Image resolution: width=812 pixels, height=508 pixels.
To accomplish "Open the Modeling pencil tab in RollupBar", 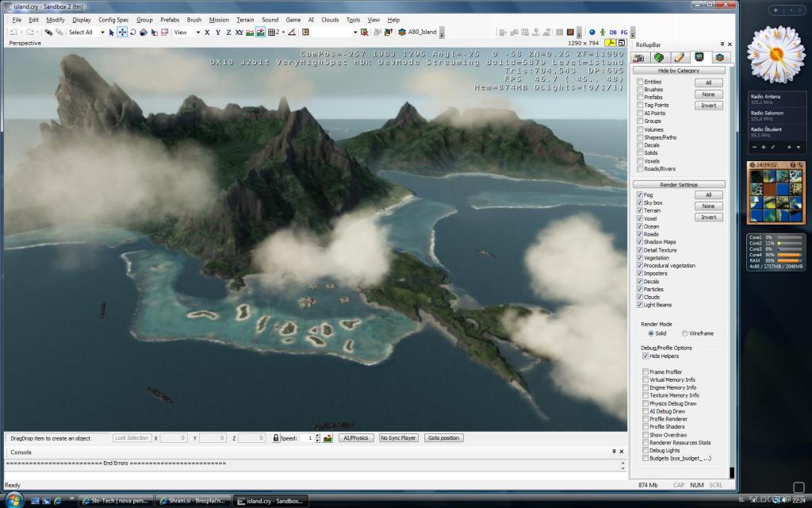I will [679, 57].
